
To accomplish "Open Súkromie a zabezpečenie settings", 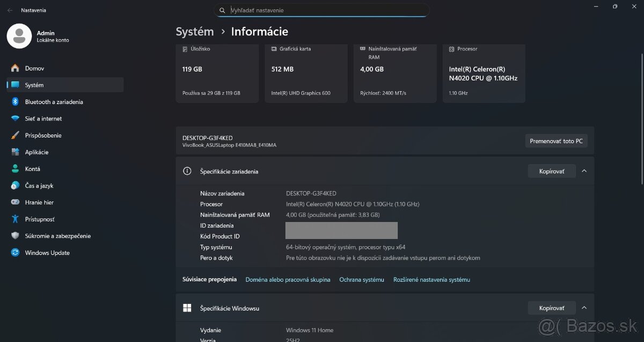I will point(65,236).
